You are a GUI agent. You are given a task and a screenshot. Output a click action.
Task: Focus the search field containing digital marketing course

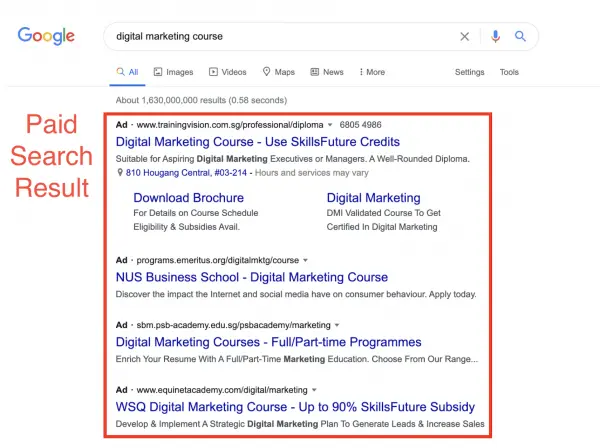(x=283, y=36)
